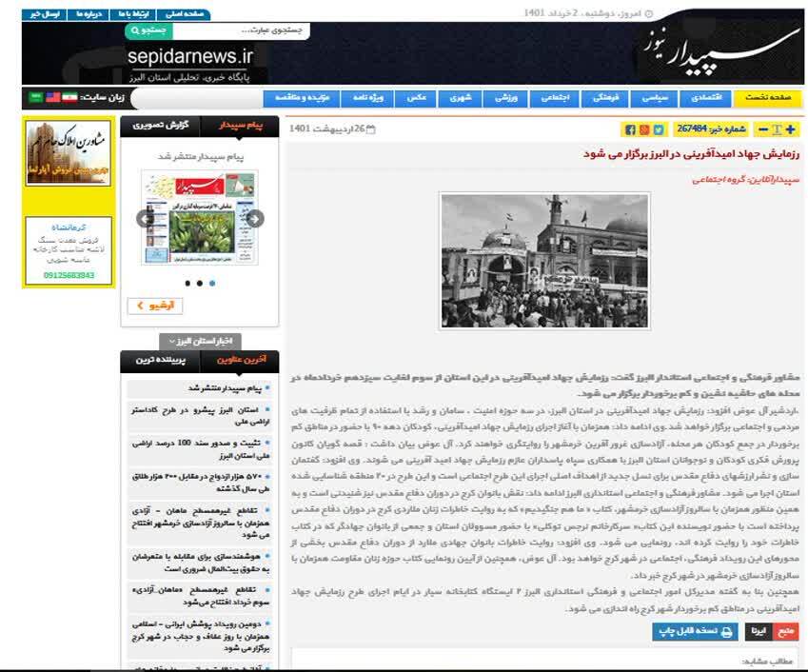Open the ویژه نامه section
The image size is (808, 672).
[x=367, y=98]
